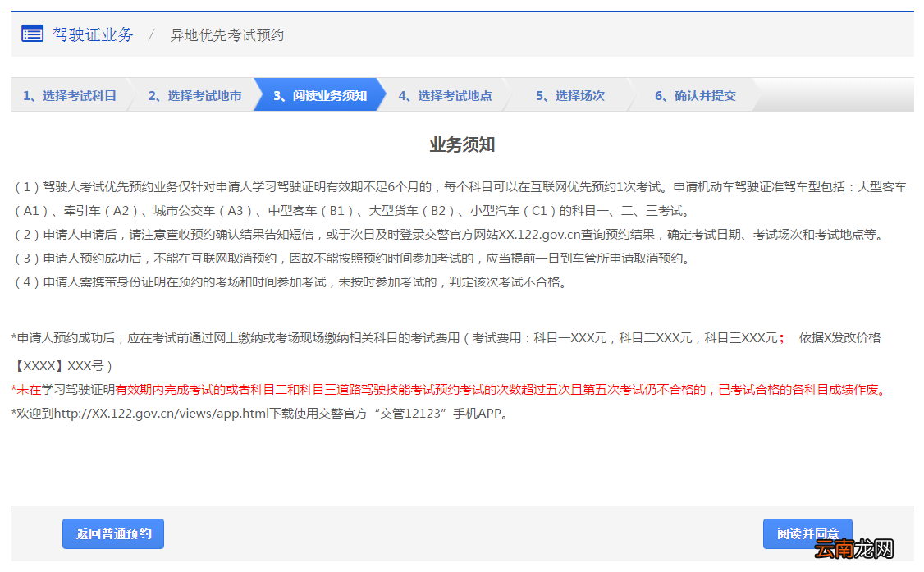Click the 返回普通预约 button
Viewport: 924px width, 572px height.
112,533
